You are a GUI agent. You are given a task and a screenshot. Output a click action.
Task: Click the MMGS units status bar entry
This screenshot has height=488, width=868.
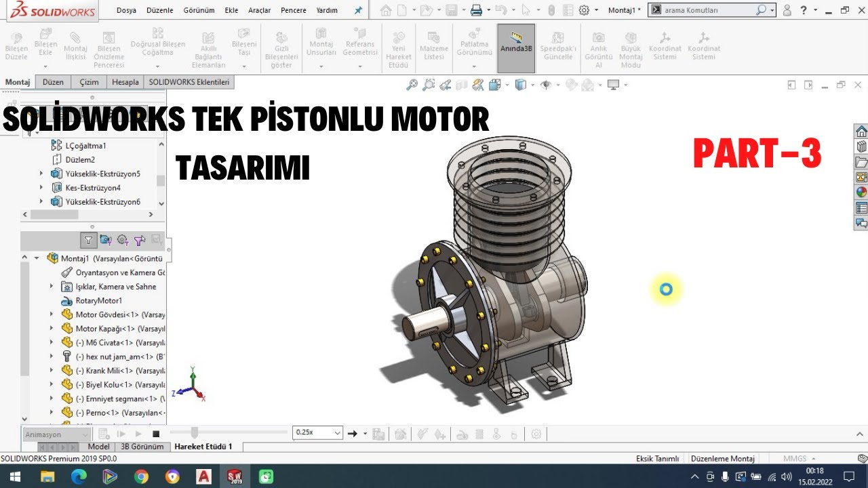(795, 458)
